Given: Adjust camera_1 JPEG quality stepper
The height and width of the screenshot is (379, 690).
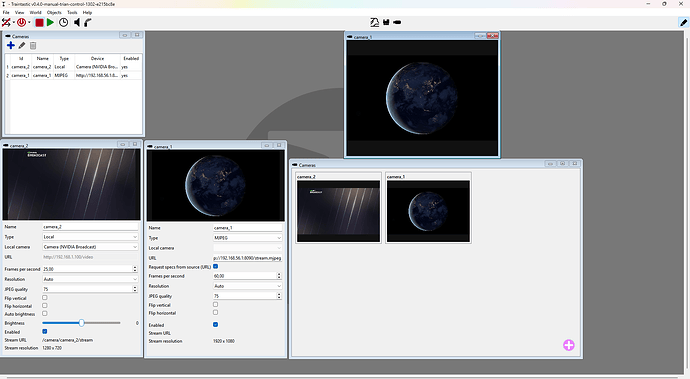Looking at the screenshot, I should coord(279,296).
